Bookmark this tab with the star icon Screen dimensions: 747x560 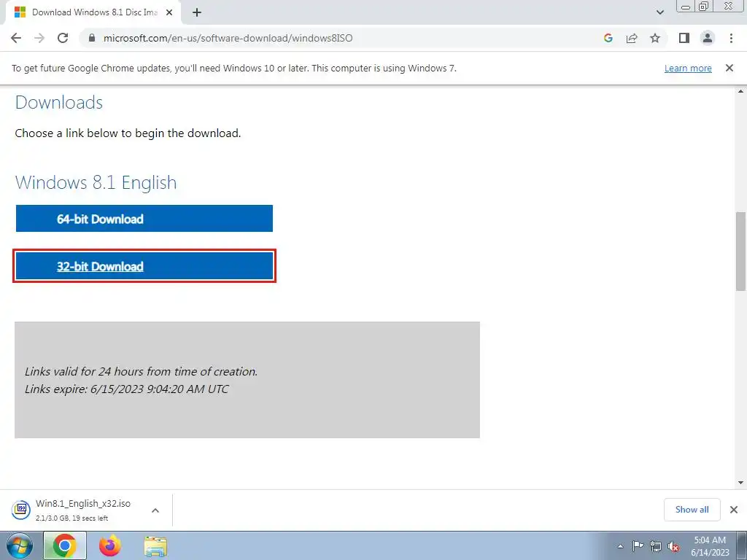point(655,38)
